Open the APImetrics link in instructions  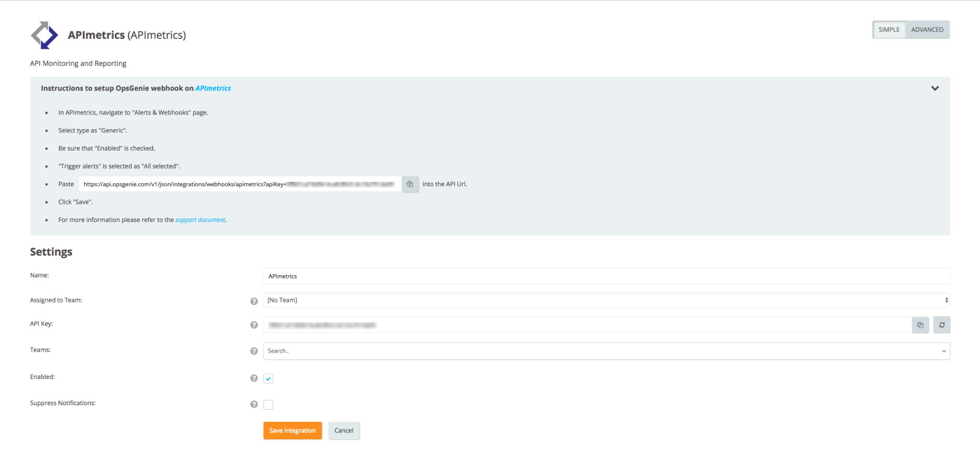pyautogui.click(x=213, y=89)
